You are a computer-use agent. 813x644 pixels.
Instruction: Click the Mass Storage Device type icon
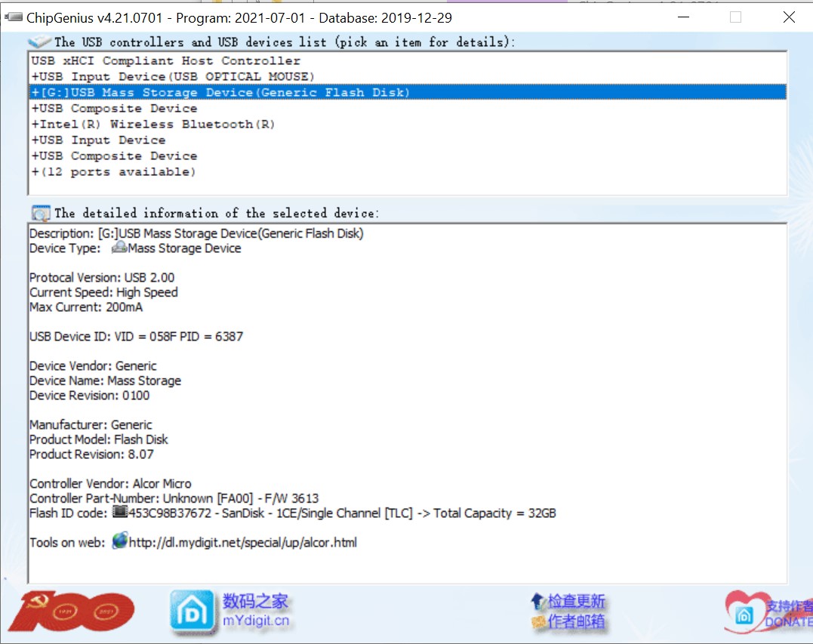[119, 248]
